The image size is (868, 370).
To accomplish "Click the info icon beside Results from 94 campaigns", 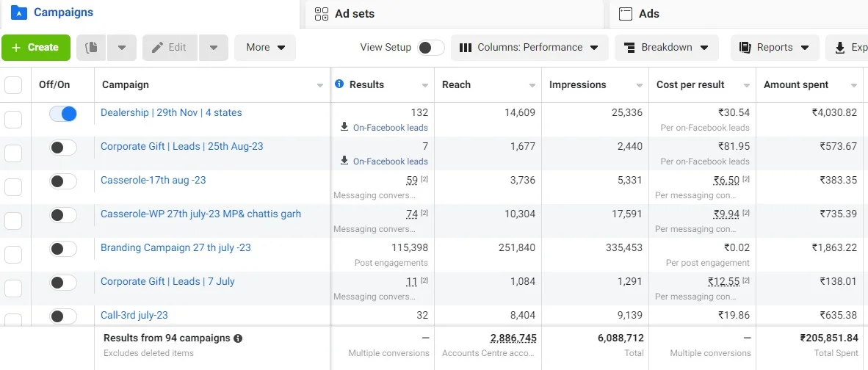I will [237, 338].
